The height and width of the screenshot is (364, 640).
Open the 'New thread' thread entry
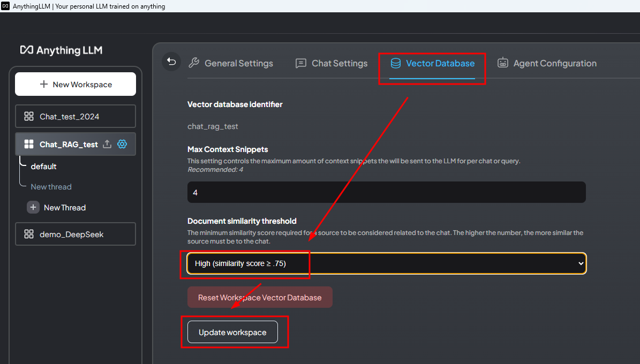51,186
